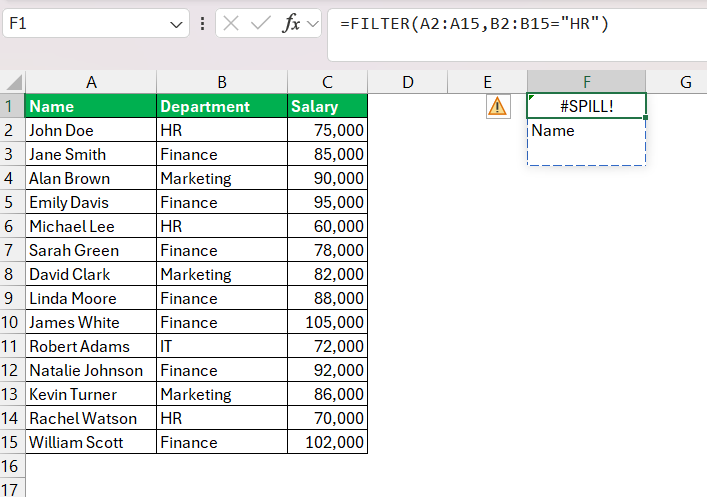Image resolution: width=707 pixels, height=497 pixels.
Task: Select row 1 header
Action: (x=12, y=106)
